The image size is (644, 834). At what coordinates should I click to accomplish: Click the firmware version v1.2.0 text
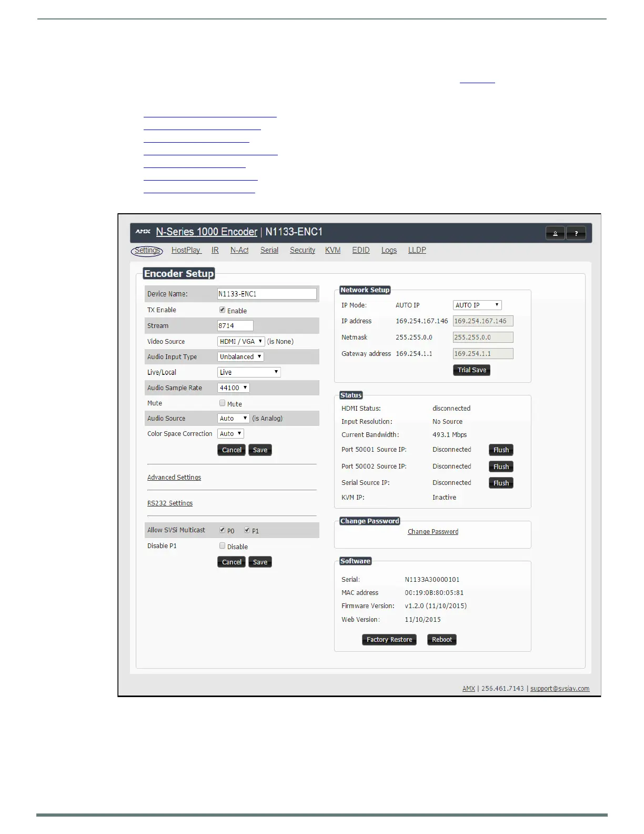[436, 606]
